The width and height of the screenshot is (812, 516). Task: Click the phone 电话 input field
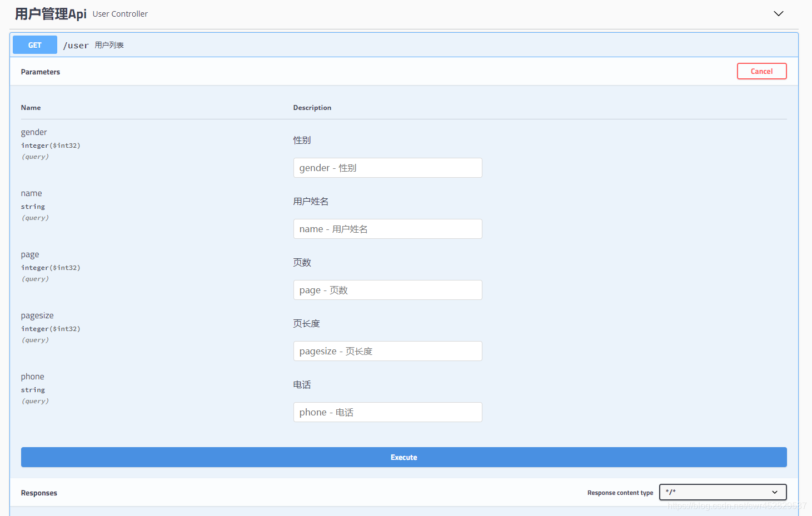(387, 412)
